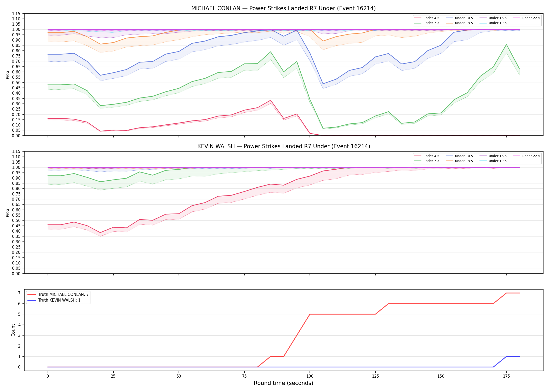The image size is (549, 392).
Task: Click the x-axis tick label '100'
Action: [310, 376]
